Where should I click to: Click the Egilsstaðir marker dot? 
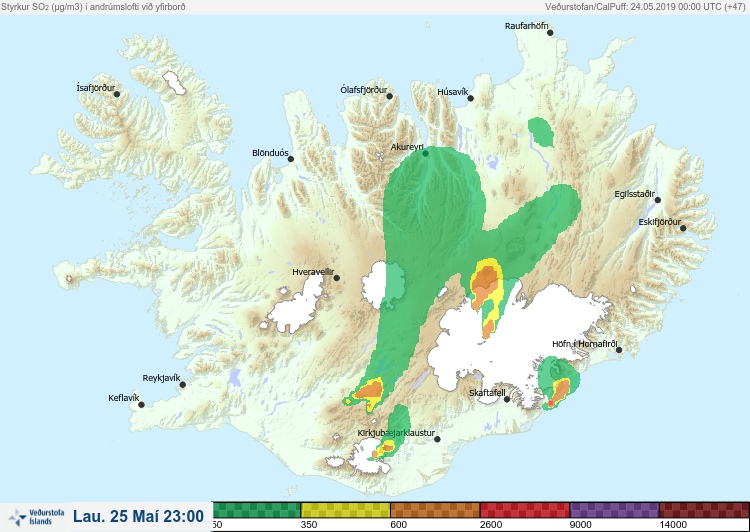(x=658, y=200)
